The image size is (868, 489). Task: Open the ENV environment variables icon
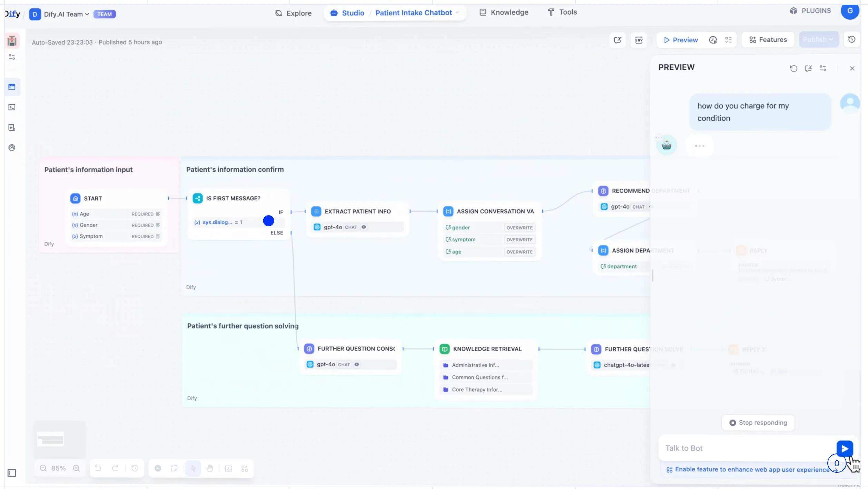639,40
